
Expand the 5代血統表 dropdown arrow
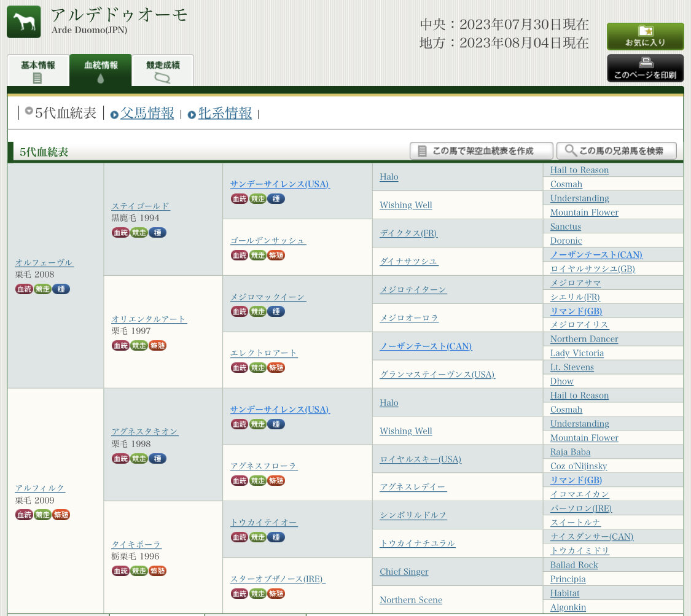coord(29,112)
